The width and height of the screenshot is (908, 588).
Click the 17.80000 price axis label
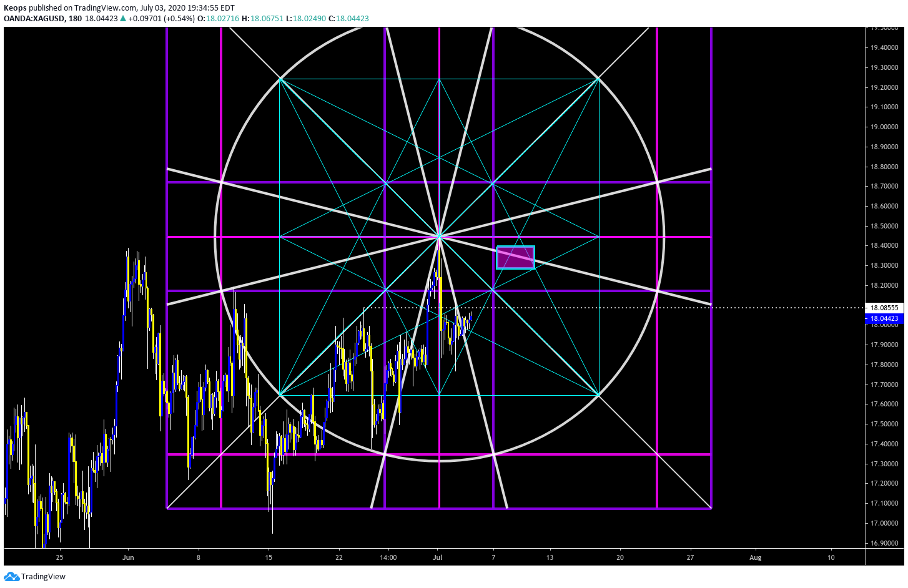click(x=885, y=365)
